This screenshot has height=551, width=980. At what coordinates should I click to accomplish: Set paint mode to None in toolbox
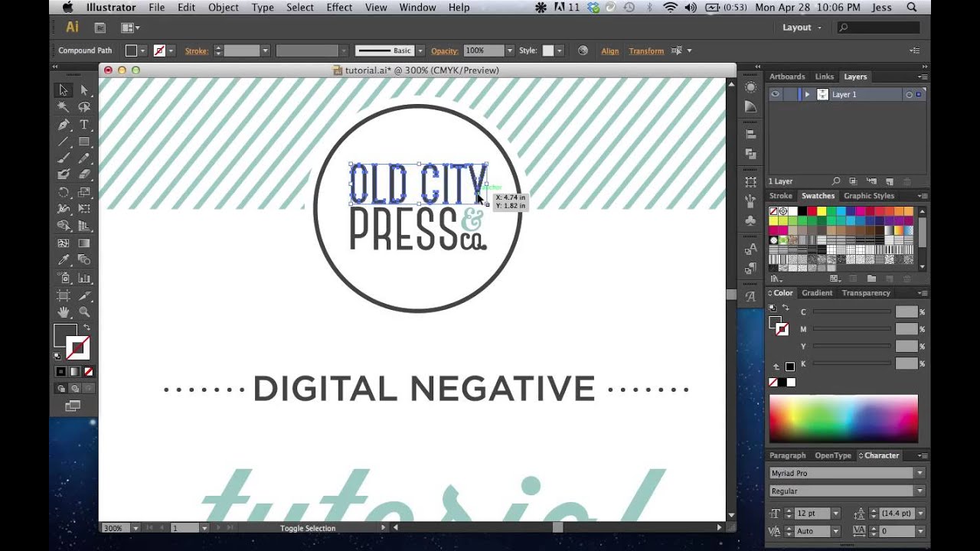click(x=88, y=372)
